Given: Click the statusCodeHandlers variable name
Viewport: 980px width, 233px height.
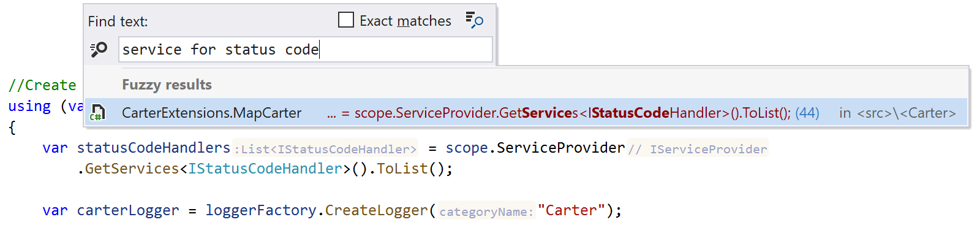Looking at the screenshot, I should coord(154,148).
